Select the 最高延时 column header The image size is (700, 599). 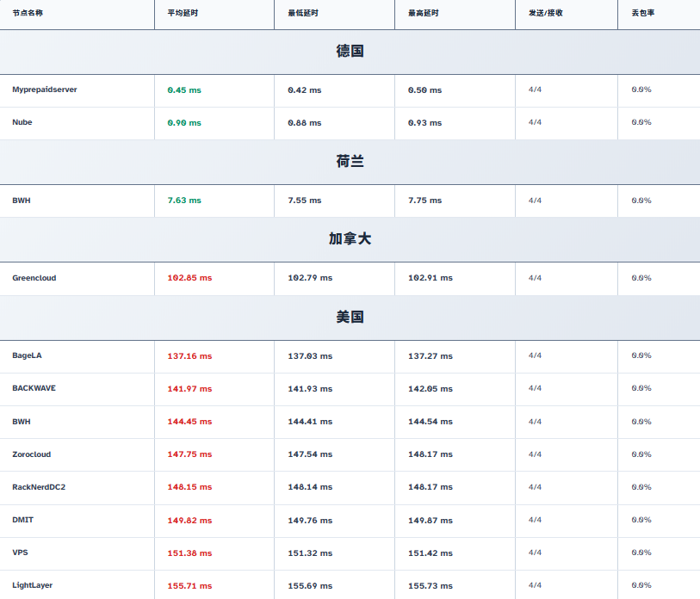tap(424, 14)
